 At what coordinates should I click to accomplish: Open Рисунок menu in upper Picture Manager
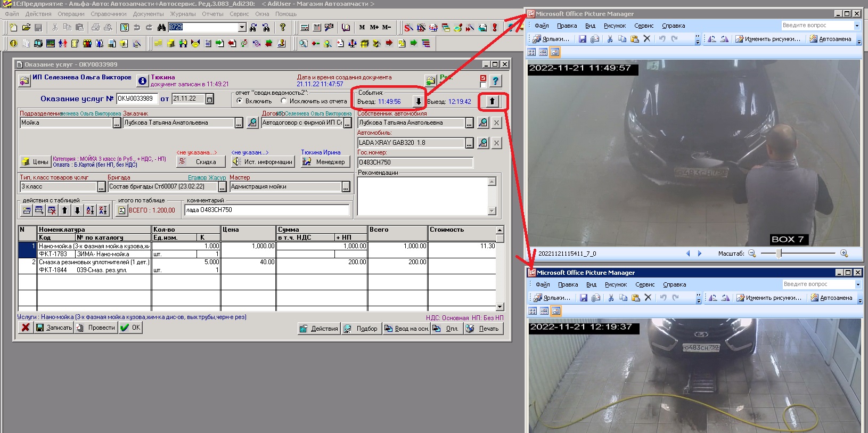tap(615, 26)
